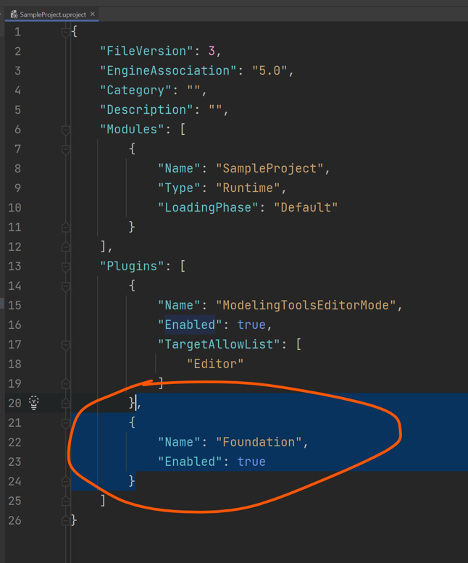Collapse the TargetAllowList fold on line 17
Image resolution: width=468 pixels, height=563 pixels.
65,345
